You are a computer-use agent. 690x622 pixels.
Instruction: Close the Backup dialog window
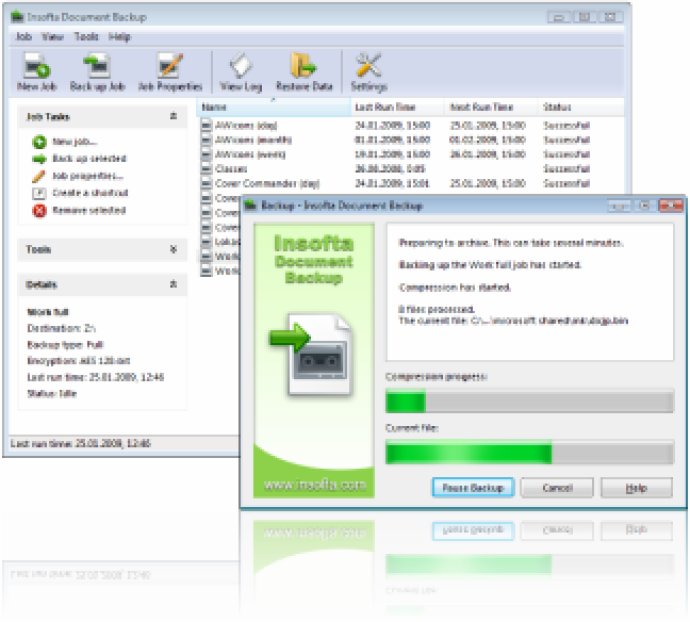671,205
